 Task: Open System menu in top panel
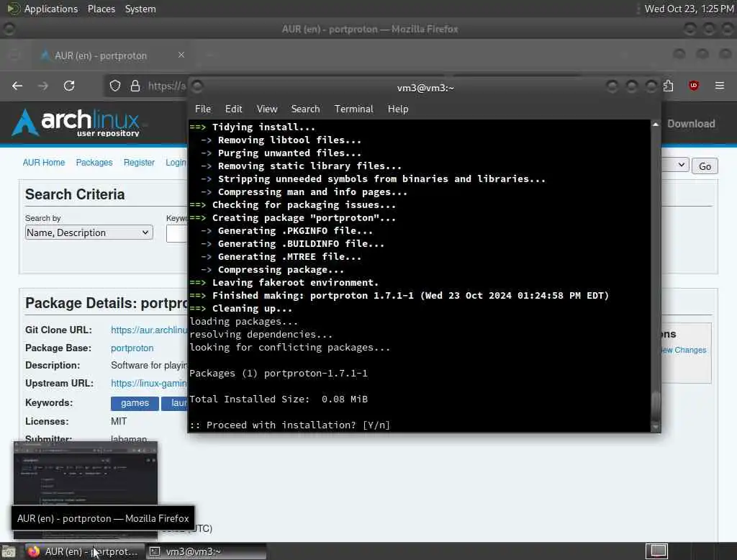pyautogui.click(x=140, y=9)
